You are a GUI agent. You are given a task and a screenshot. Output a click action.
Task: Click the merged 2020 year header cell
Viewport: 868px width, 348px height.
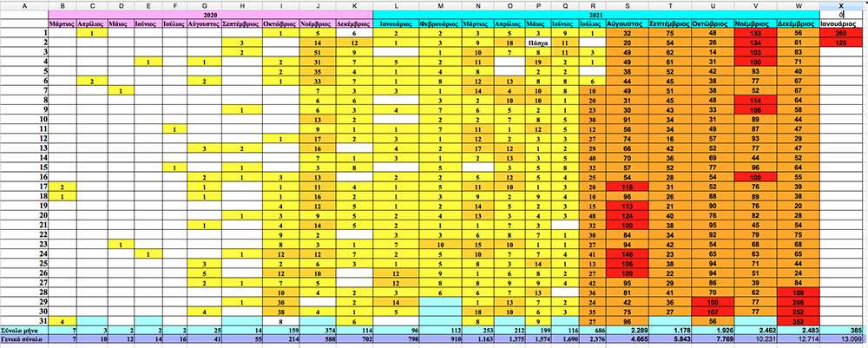210,15
